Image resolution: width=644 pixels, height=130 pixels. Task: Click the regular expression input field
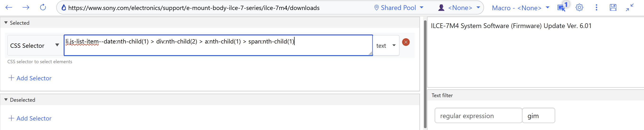point(478,116)
